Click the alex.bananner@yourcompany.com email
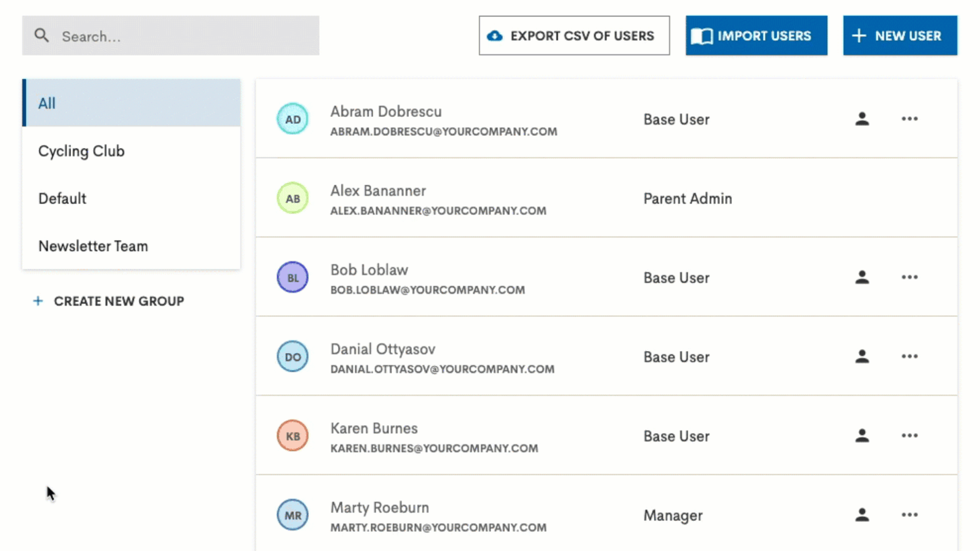Image resolution: width=980 pixels, height=551 pixels. coord(438,211)
